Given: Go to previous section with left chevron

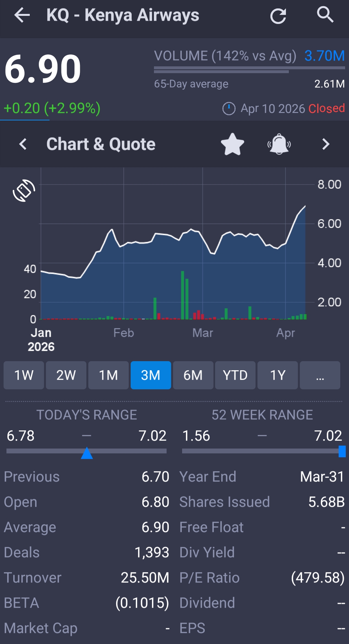Looking at the screenshot, I should click(23, 144).
